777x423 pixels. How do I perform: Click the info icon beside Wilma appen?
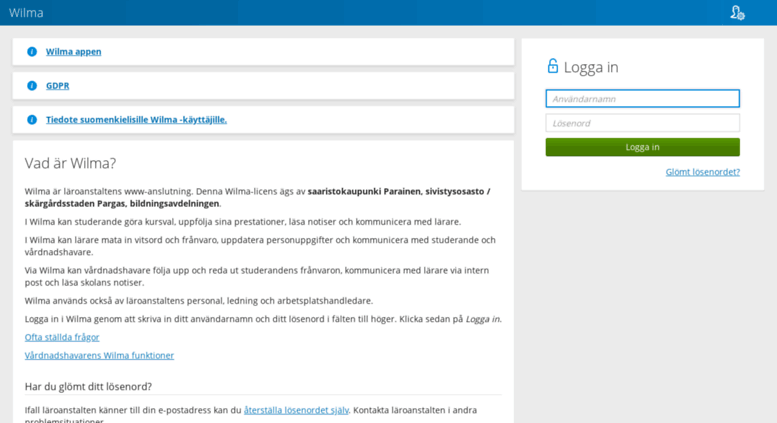tap(32, 52)
